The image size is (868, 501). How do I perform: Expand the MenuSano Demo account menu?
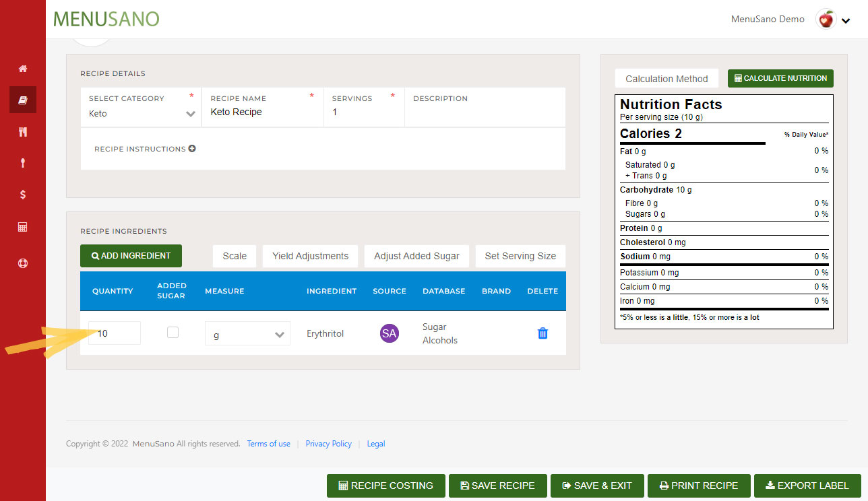tap(845, 20)
